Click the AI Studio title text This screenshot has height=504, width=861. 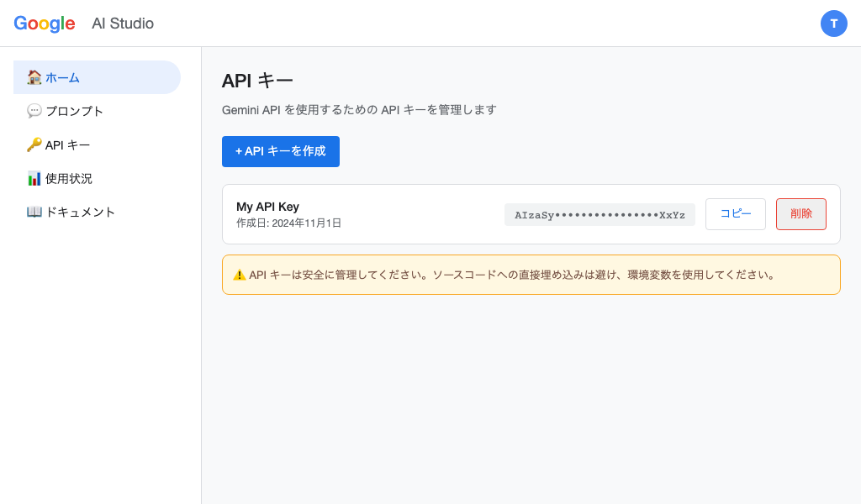(123, 24)
